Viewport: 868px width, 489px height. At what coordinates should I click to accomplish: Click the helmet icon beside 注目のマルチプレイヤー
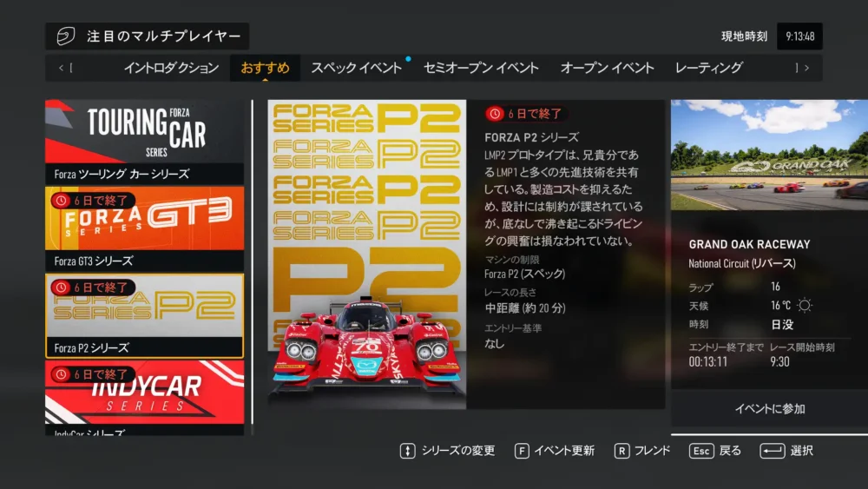pos(65,36)
